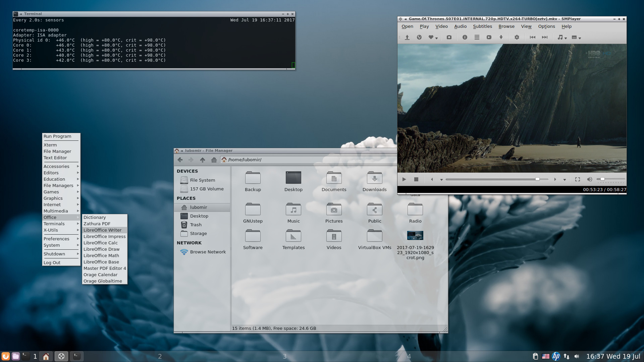Select Storage in the Places sidebar
The width and height of the screenshot is (644, 362).
(x=202, y=233)
